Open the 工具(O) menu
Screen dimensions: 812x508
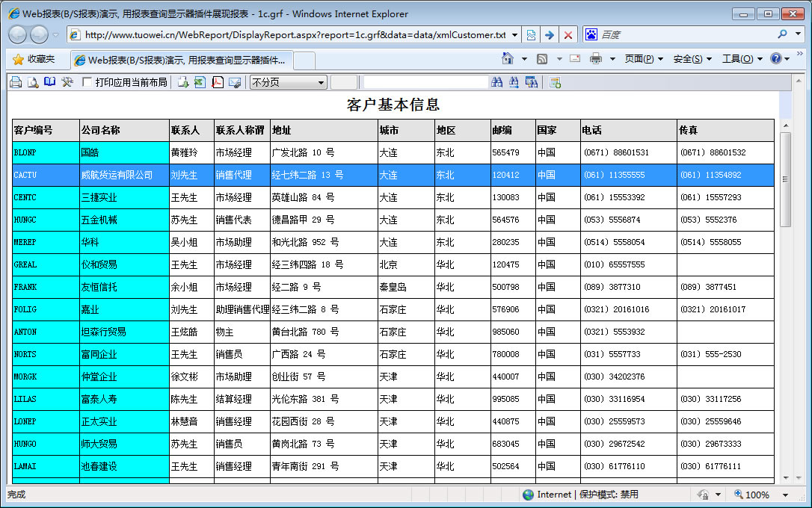pyautogui.click(x=742, y=59)
